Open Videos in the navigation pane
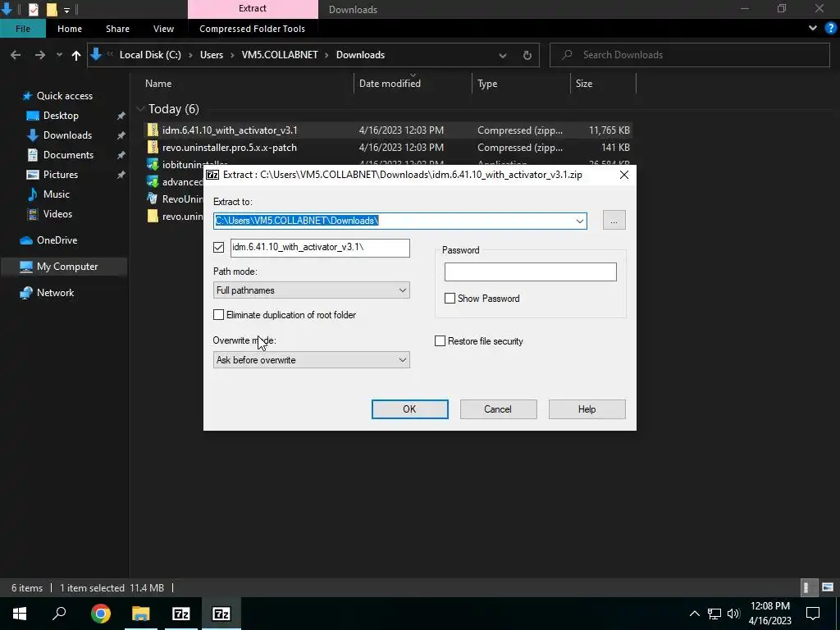The height and width of the screenshot is (630, 840). click(x=57, y=214)
